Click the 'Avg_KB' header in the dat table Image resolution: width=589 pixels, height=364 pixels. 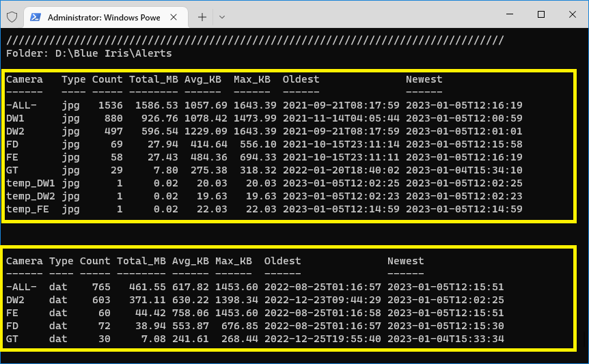point(191,261)
